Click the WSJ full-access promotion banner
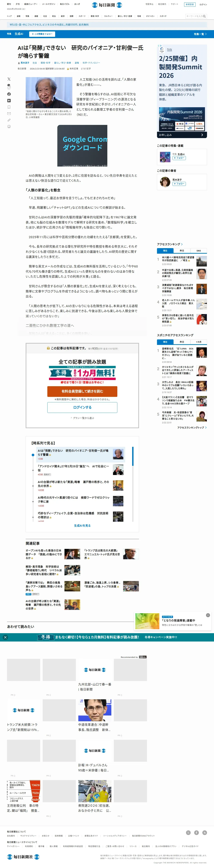Image resolution: width=214 pixels, height=868 pixels. pos(107,25)
